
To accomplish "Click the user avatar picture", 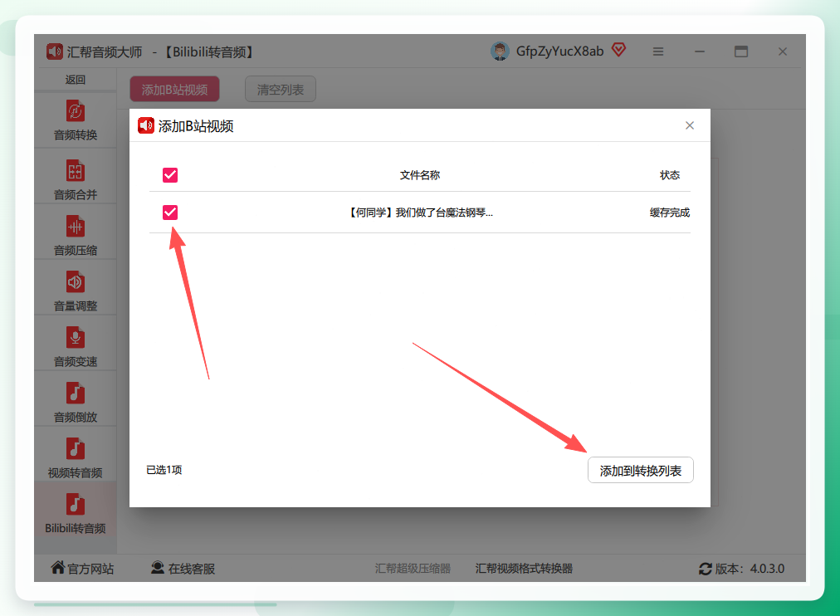I will tap(500, 51).
